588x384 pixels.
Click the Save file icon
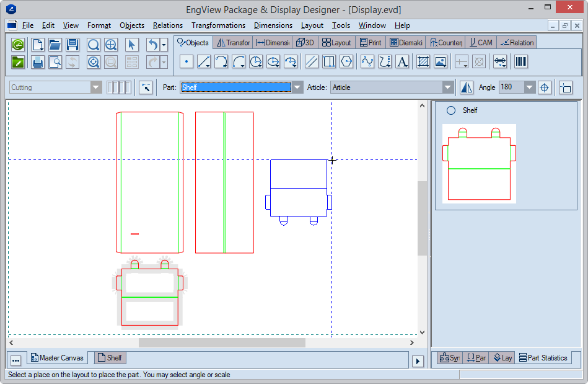click(x=72, y=45)
